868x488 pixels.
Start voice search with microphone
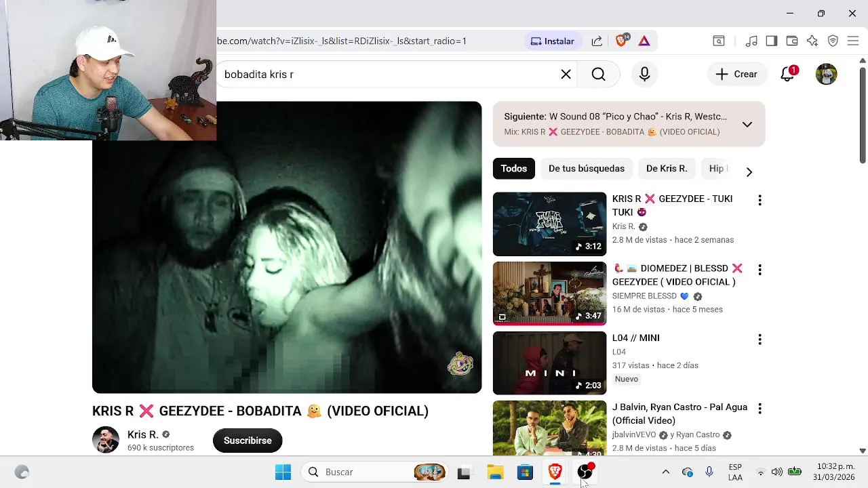click(644, 74)
